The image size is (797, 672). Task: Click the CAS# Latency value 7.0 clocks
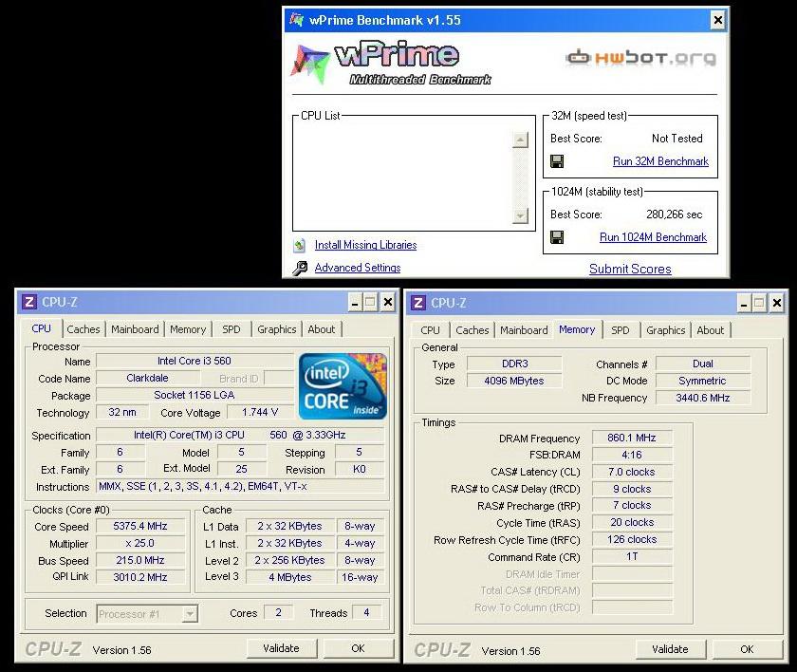[x=632, y=473]
